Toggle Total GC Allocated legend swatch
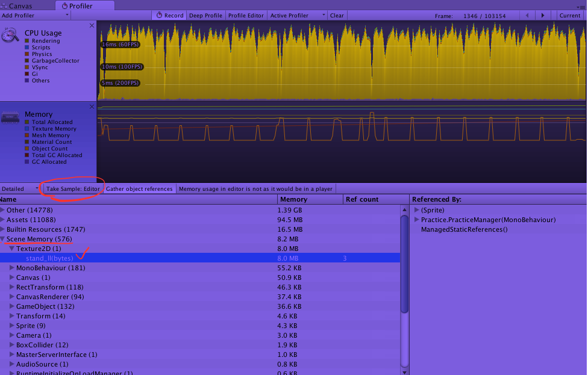Image resolution: width=588 pixels, height=375 pixels. point(27,155)
